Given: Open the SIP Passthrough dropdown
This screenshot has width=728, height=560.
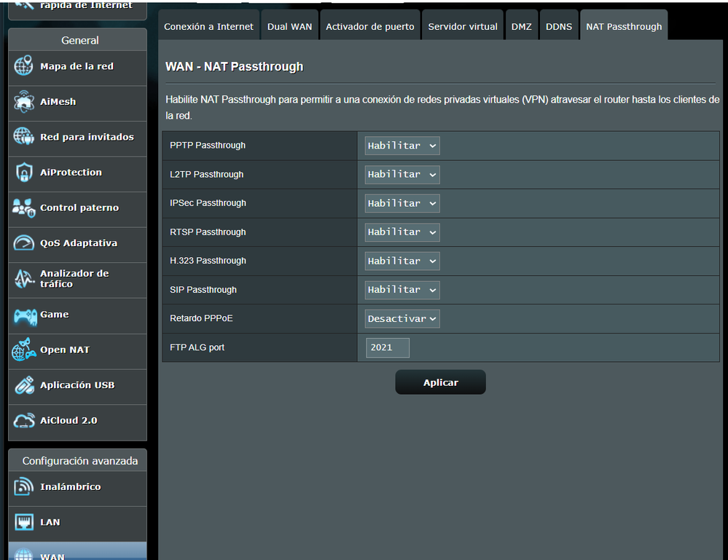Looking at the screenshot, I should [402, 290].
